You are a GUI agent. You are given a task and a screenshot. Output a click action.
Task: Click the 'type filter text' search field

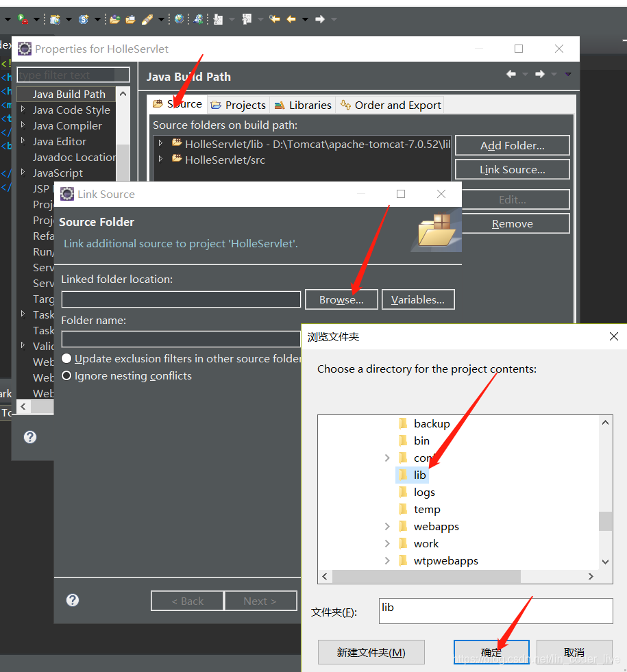pyautogui.click(x=73, y=75)
